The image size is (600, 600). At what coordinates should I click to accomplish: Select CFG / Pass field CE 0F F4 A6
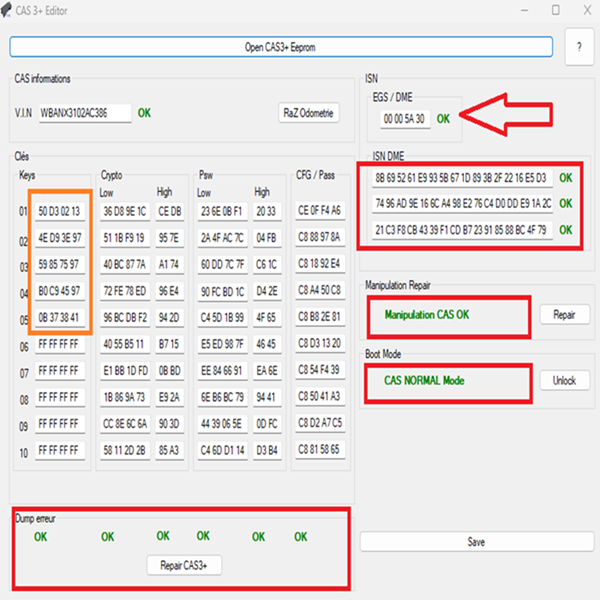[x=320, y=210]
